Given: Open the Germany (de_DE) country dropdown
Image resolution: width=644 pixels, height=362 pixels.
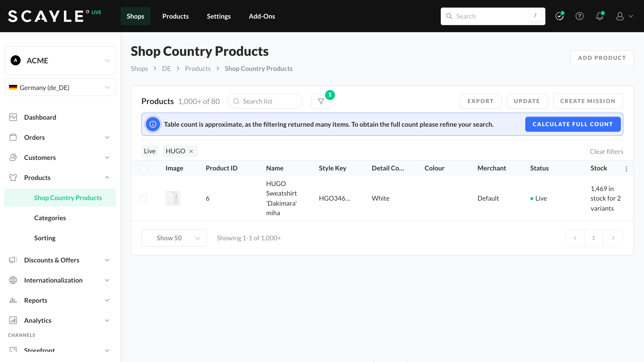Looking at the screenshot, I should pos(60,87).
